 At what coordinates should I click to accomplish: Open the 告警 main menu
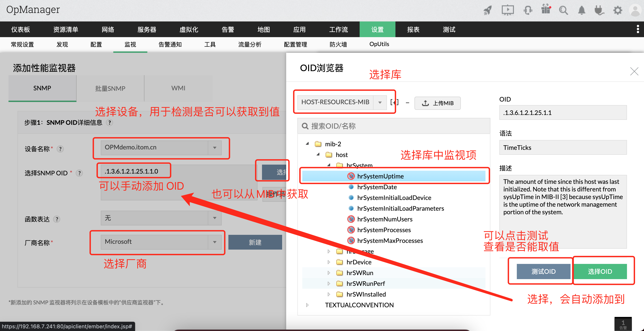(228, 30)
